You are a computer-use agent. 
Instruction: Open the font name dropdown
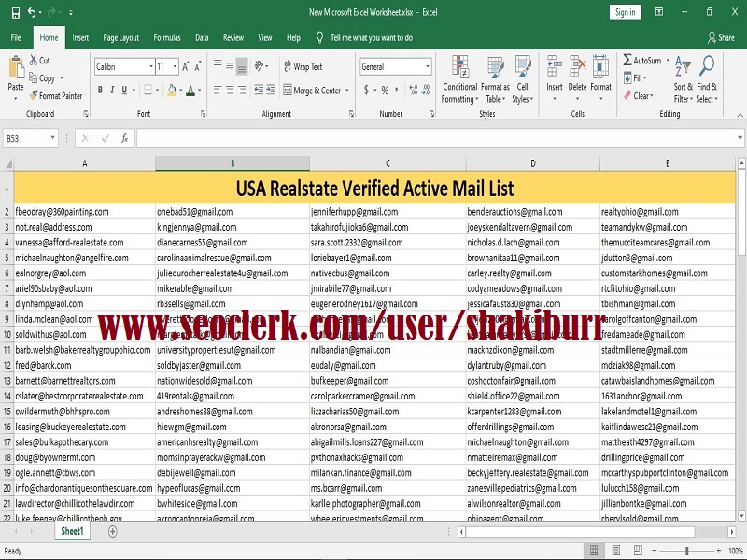(x=151, y=65)
